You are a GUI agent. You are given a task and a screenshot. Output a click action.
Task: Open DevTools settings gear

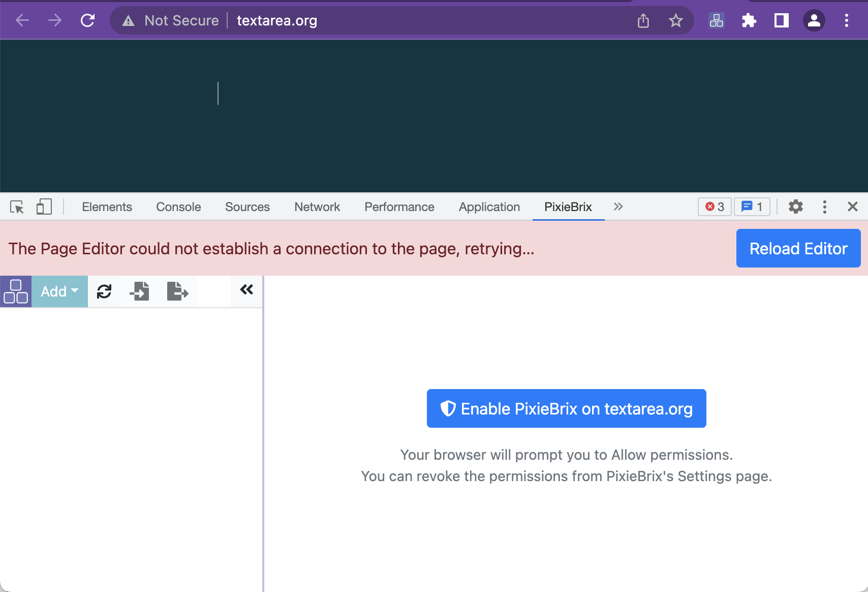795,206
